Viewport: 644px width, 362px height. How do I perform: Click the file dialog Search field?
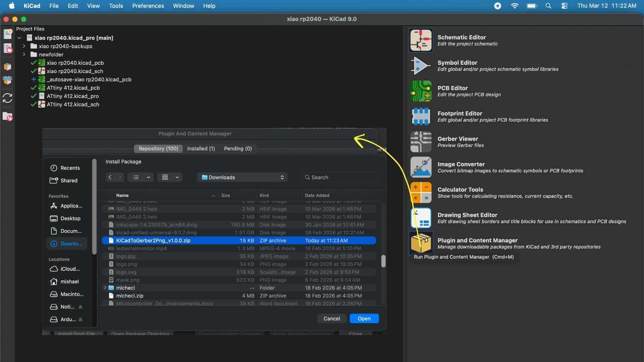click(x=340, y=177)
